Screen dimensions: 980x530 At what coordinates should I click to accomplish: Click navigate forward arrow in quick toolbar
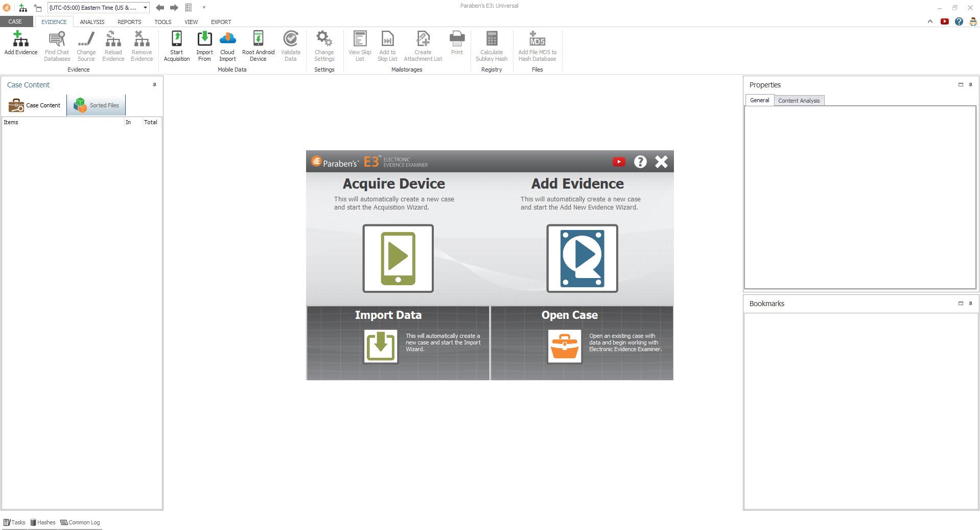pos(174,8)
